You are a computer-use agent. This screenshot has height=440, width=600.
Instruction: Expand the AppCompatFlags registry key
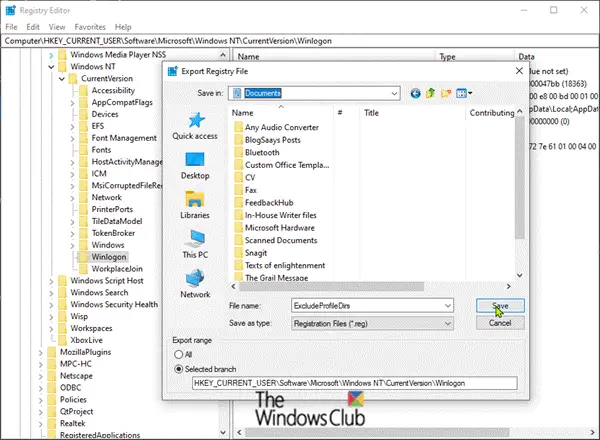click(x=72, y=103)
